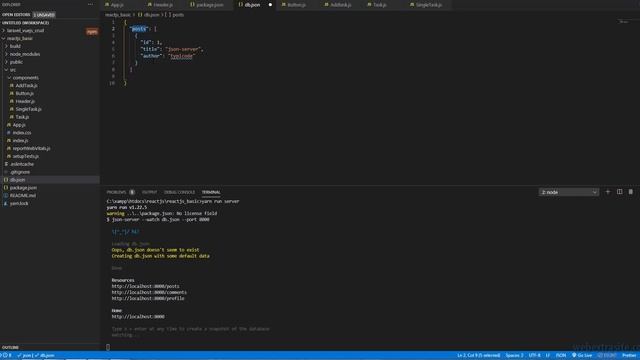Collapse the components folder
Image resolution: width=640 pixels, height=360 pixels.
tap(25, 78)
